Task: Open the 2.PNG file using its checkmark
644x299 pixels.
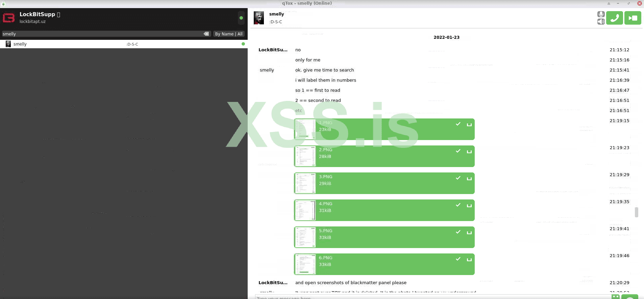Action: click(458, 151)
